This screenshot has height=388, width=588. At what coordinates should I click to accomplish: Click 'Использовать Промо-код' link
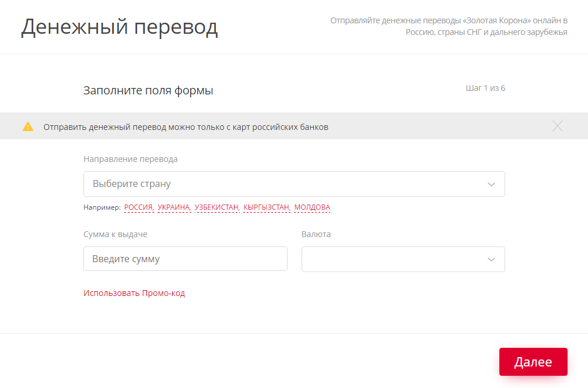(134, 293)
